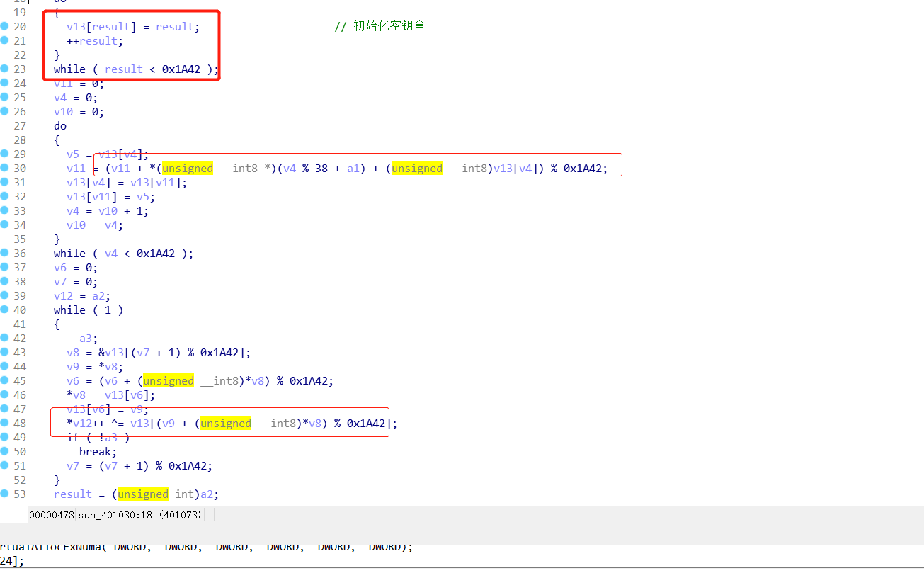Click highlighted 'unsigned' on line 53
Image resolution: width=924 pixels, height=573 pixels.
143,494
